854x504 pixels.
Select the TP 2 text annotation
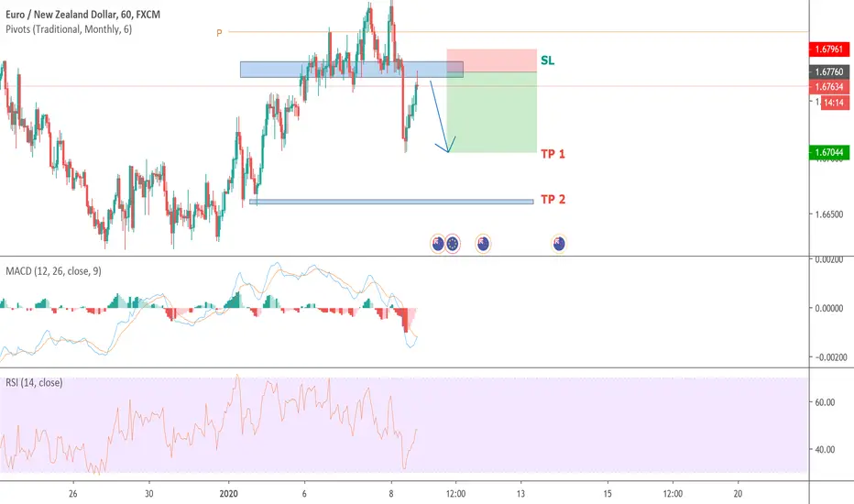click(x=553, y=200)
